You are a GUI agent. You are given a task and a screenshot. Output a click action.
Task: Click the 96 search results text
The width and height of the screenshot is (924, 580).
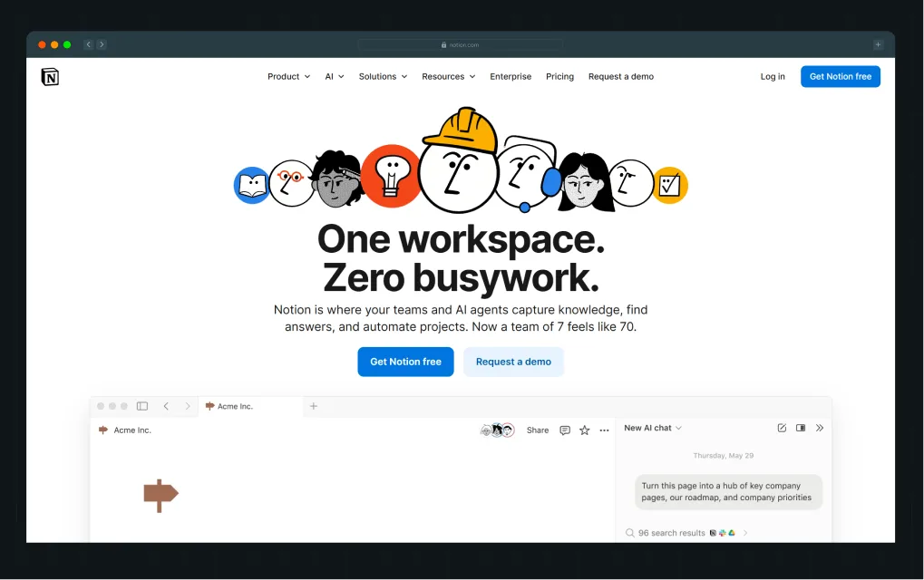coord(671,533)
